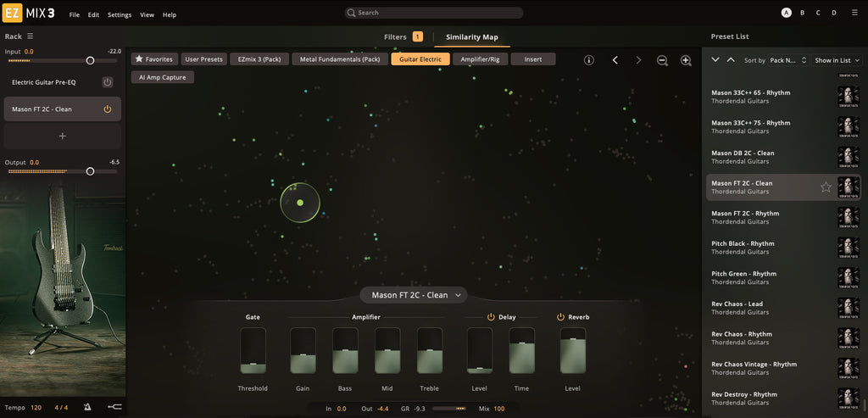The image size is (868, 418).
Task: Open the View menu
Action: point(147,15)
